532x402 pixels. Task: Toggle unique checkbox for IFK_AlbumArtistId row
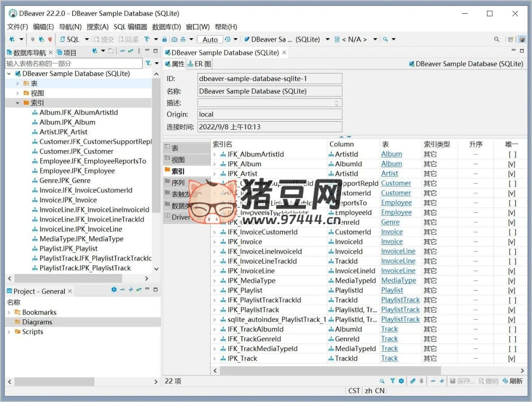512,154
